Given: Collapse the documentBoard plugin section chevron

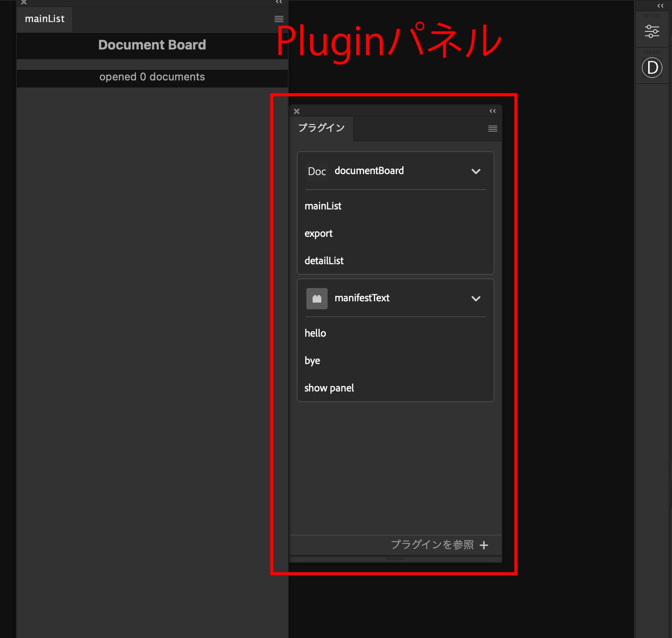Looking at the screenshot, I should click(x=476, y=171).
